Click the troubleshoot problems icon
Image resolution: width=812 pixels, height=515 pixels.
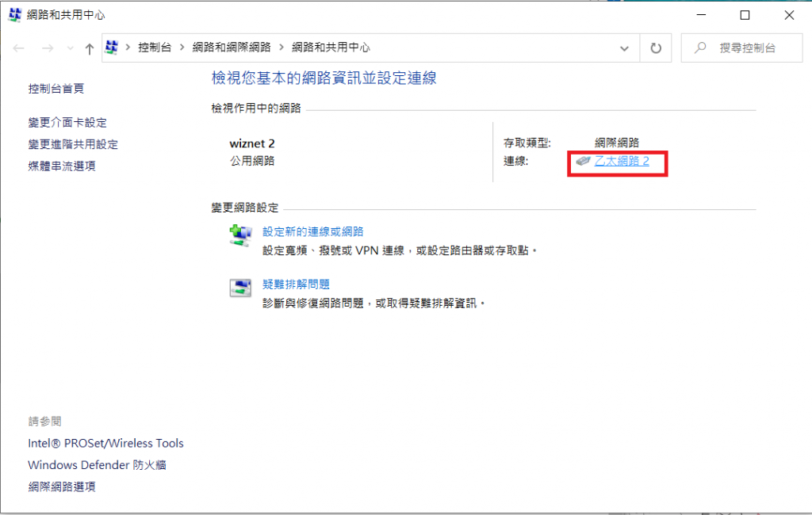pos(241,288)
